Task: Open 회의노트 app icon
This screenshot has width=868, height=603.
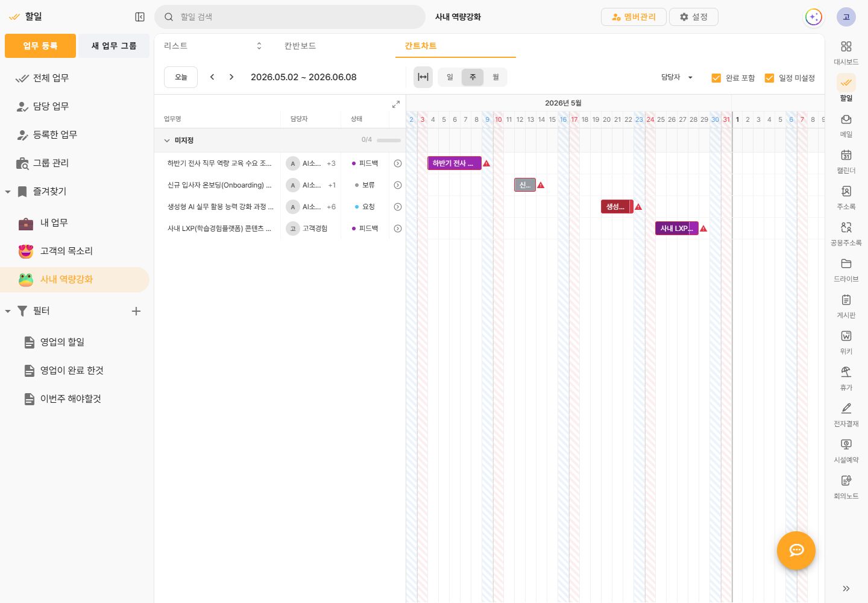Action: click(x=846, y=487)
